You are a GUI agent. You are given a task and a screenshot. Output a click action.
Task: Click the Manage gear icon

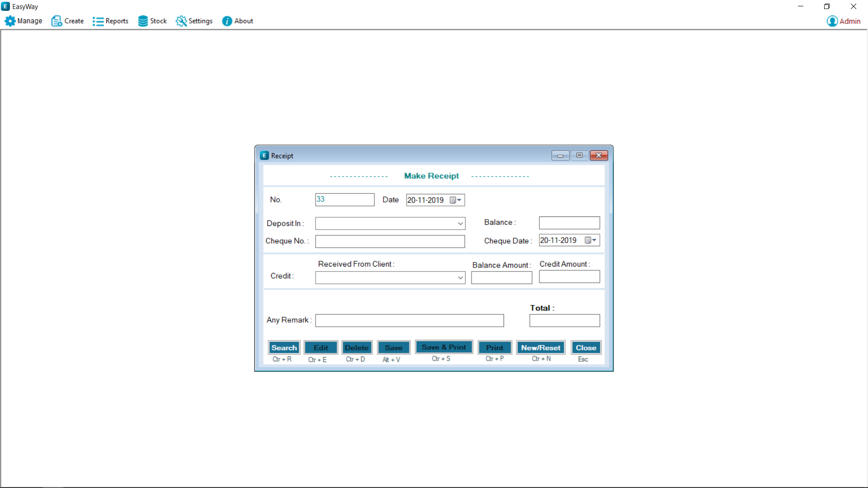click(10, 21)
